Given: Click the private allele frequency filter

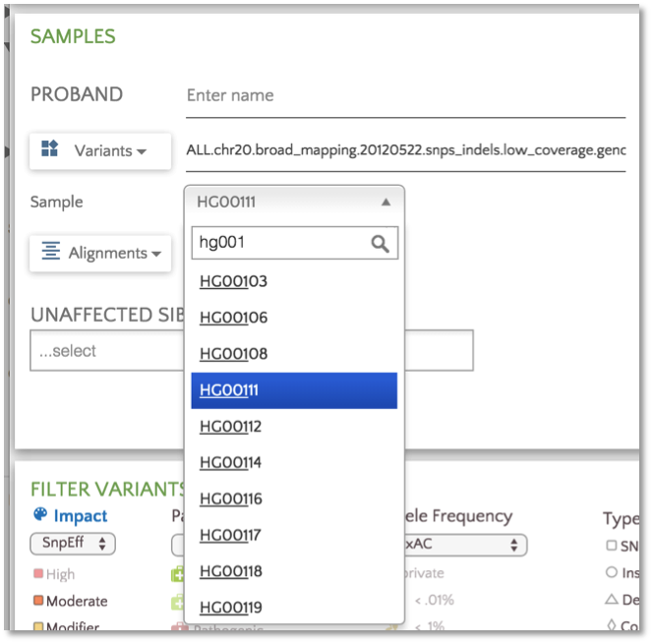Looking at the screenshot, I should (424, 573).
